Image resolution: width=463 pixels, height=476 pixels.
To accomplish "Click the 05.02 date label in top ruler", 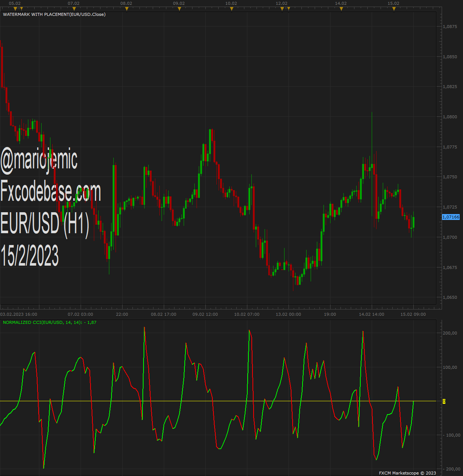I will click(x=15, y=3).
